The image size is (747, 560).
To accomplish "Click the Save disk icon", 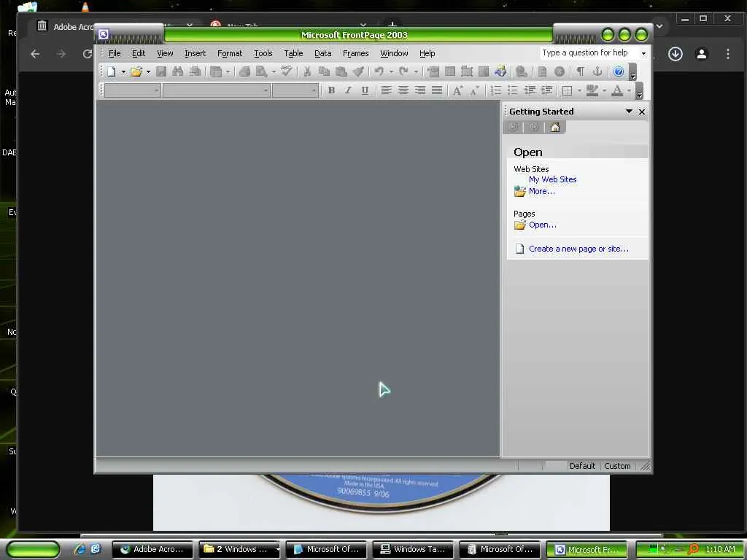I will tap(161, 72).
